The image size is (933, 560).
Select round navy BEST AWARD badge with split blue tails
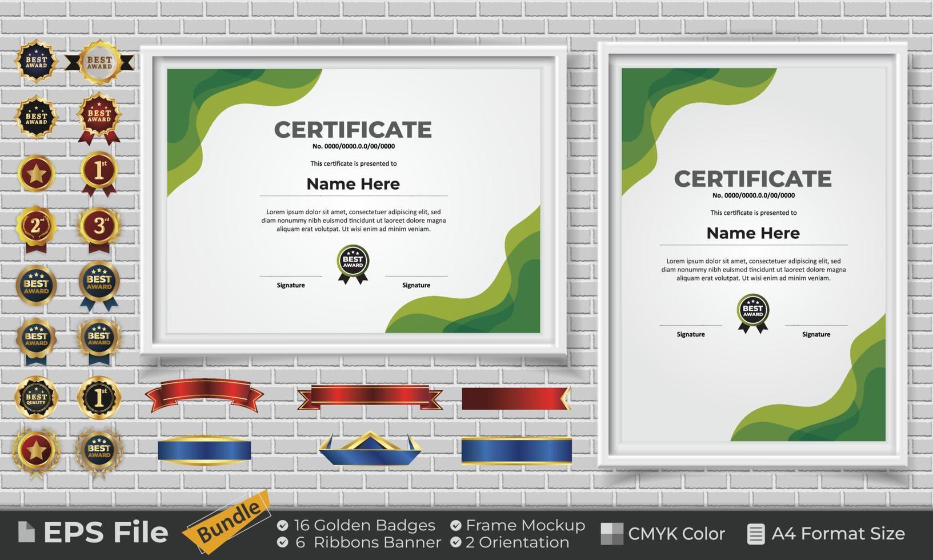point(99,285)
